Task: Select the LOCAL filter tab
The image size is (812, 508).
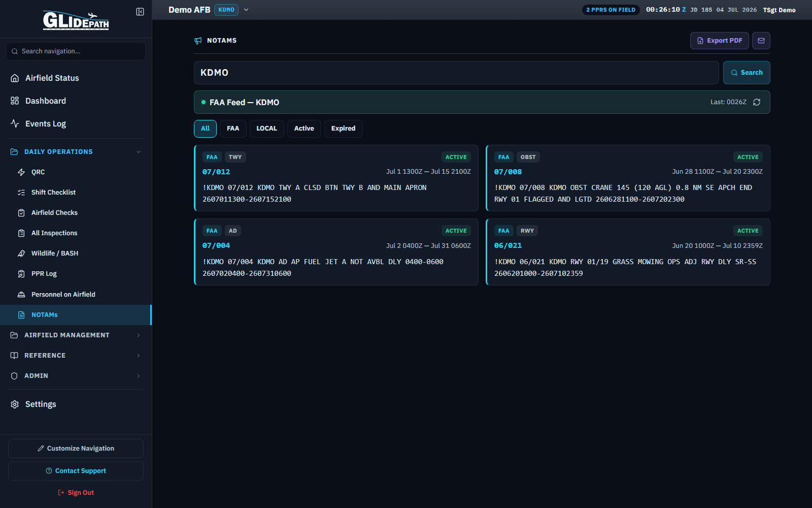Action: click(x=266, y=129)
